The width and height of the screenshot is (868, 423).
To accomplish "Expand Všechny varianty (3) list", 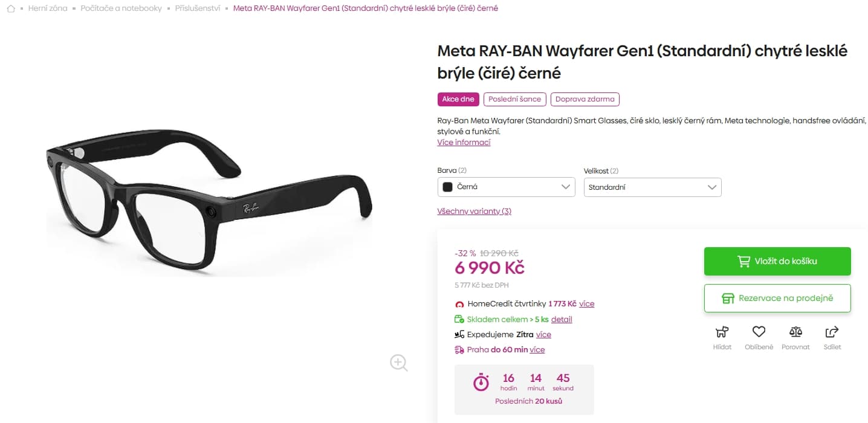I will (474, 211).
